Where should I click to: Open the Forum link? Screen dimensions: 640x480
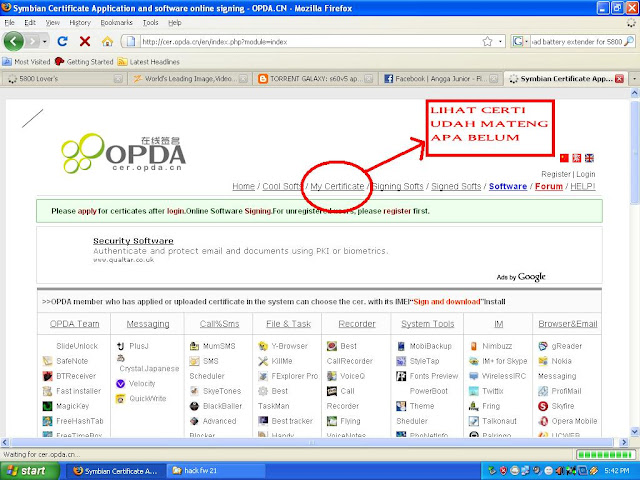[549, 186]
